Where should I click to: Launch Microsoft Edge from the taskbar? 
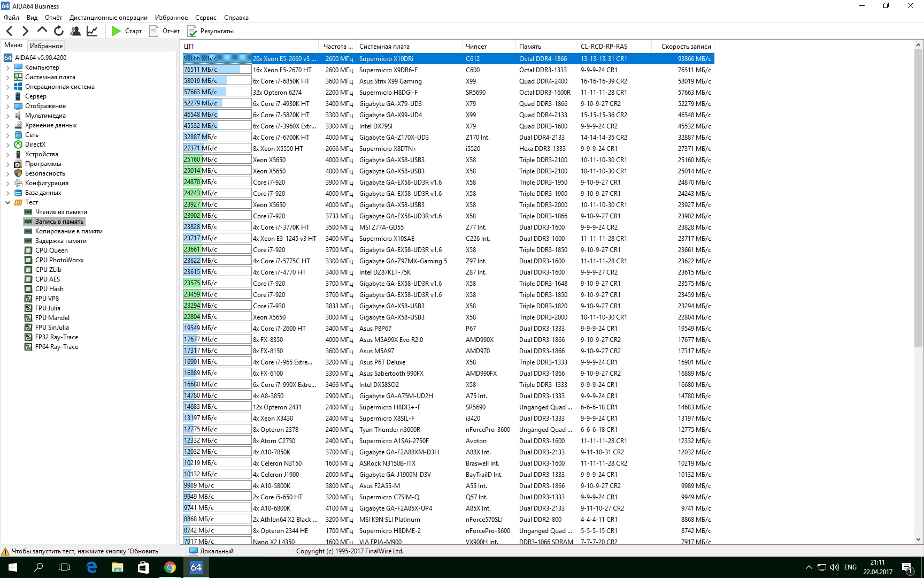91,567
